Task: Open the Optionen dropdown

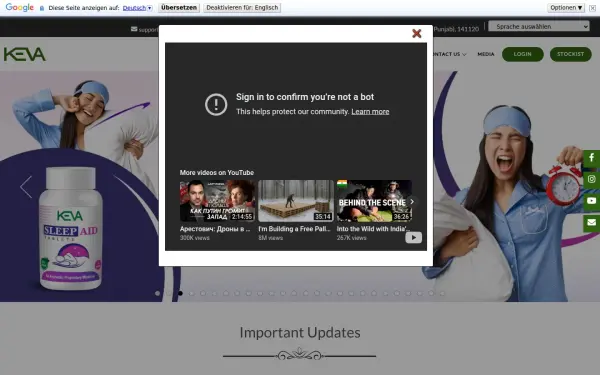Action: point(566,8)
